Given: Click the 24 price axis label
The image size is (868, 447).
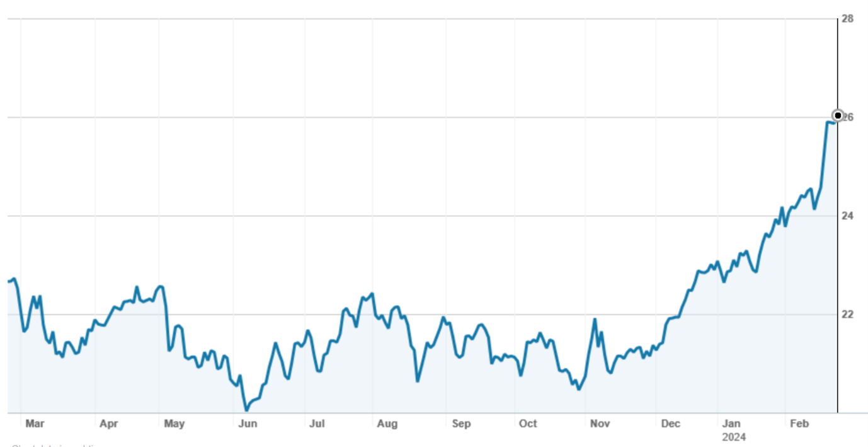Looking at the screenshot, I should pyautogui.click(x=848, y=216).
